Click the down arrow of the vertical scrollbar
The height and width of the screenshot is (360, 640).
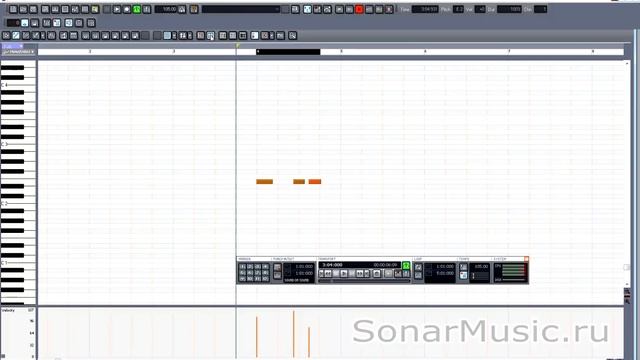pos(627,284)
